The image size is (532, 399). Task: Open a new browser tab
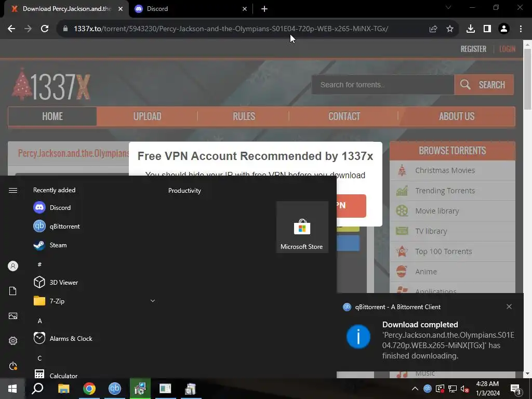point(264,9)
